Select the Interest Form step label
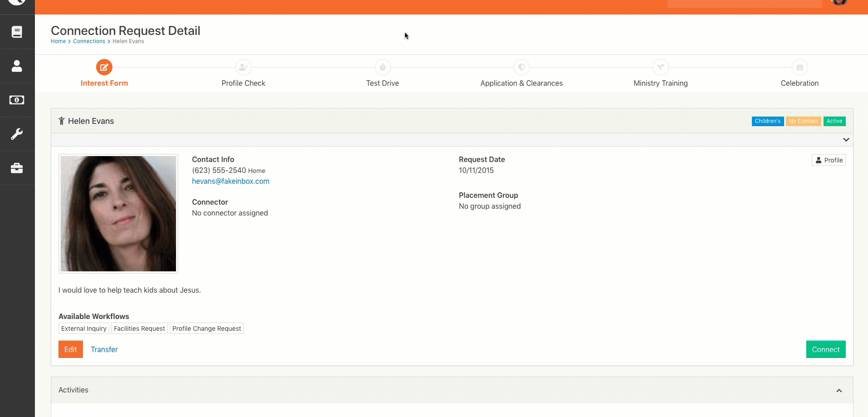The image size is (868, 417). (104, 83)
